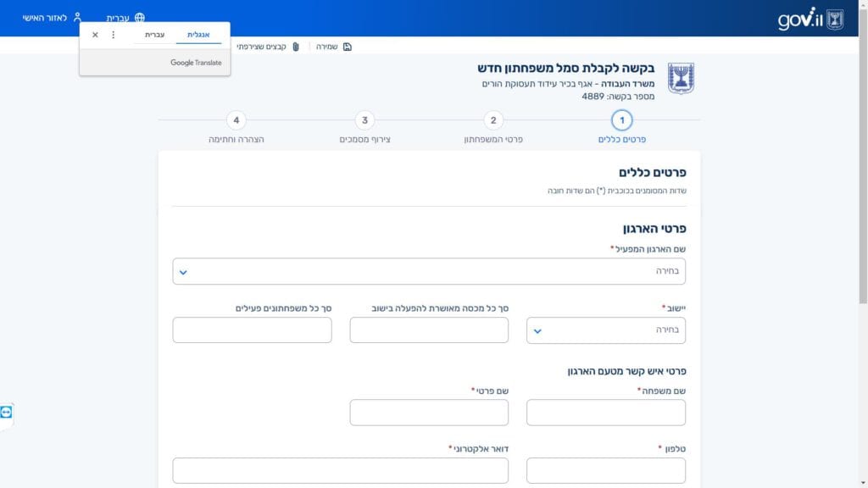Focus the first name (שם פרטי) field
This screenshot has width=868, height=488.
[x=429, y=413]
